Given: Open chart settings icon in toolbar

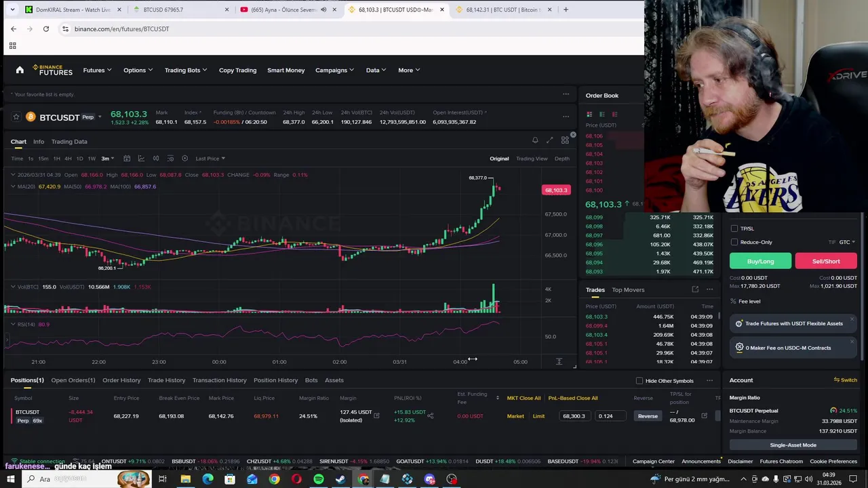Looking at the screenshot, I should point(170,159).
